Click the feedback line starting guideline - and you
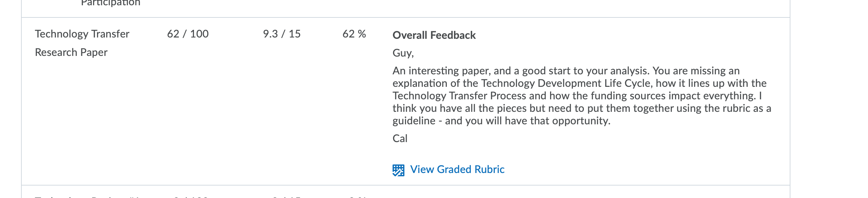 pyautogui.click(x=501, y=121)
